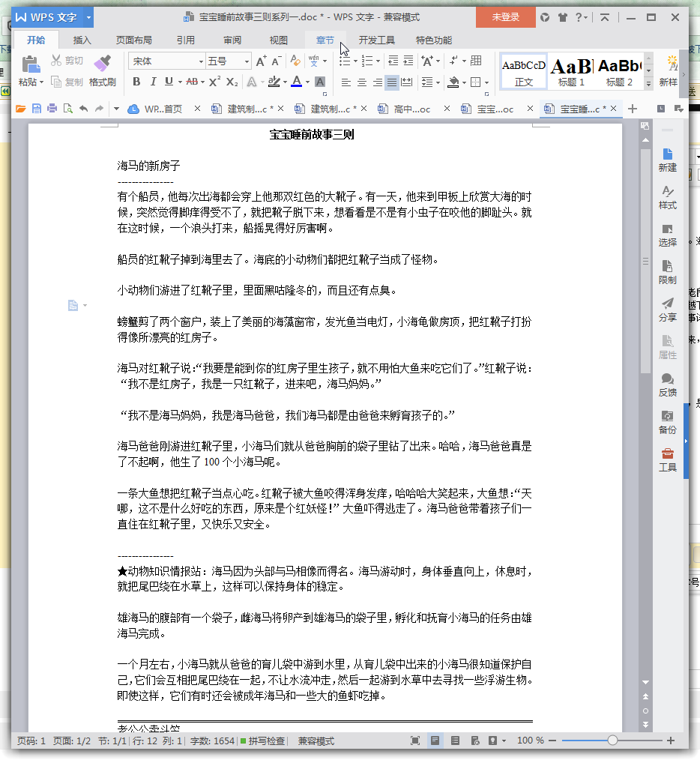
Task: Open print preview magnifier icon
Action: point(68,109)
